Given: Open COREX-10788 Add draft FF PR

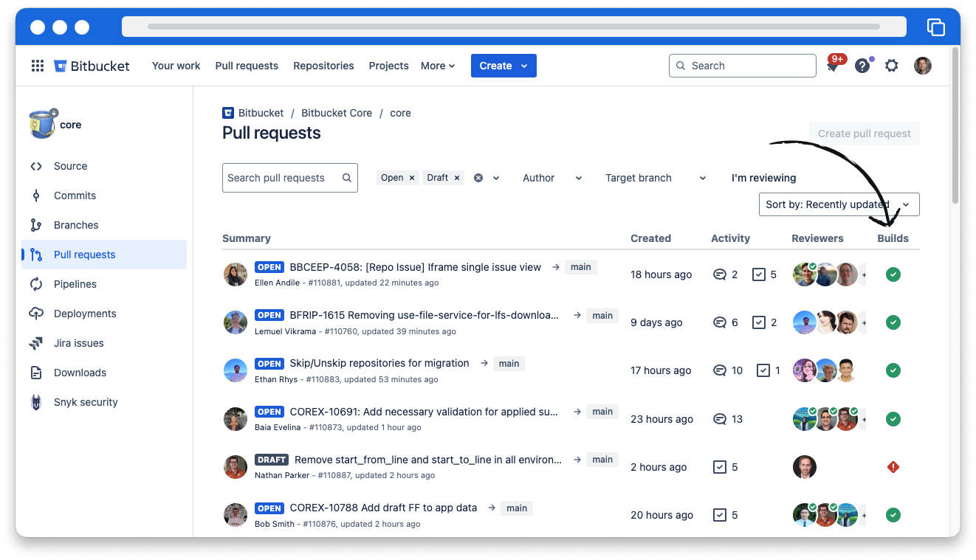Looking at the screenshot, I should point(383,508).
